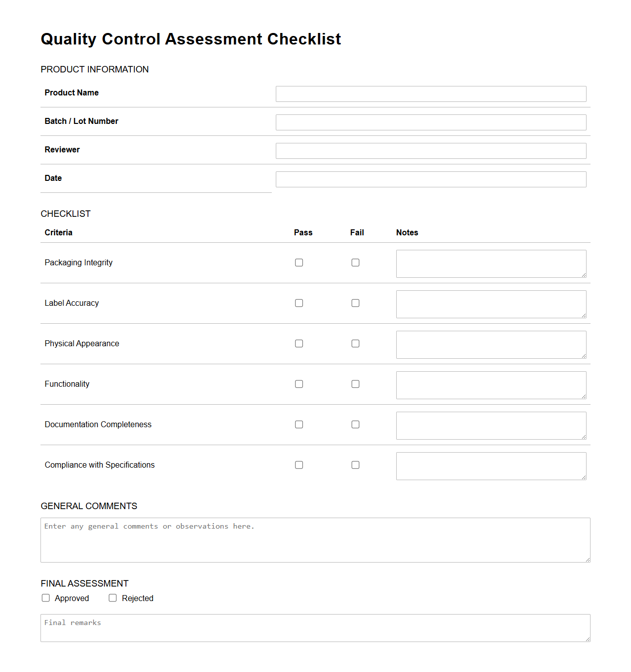Check the Rejected checkbox under Final Assessment
The height and width of the screenshot is (672, 631).
click(112, 598)
